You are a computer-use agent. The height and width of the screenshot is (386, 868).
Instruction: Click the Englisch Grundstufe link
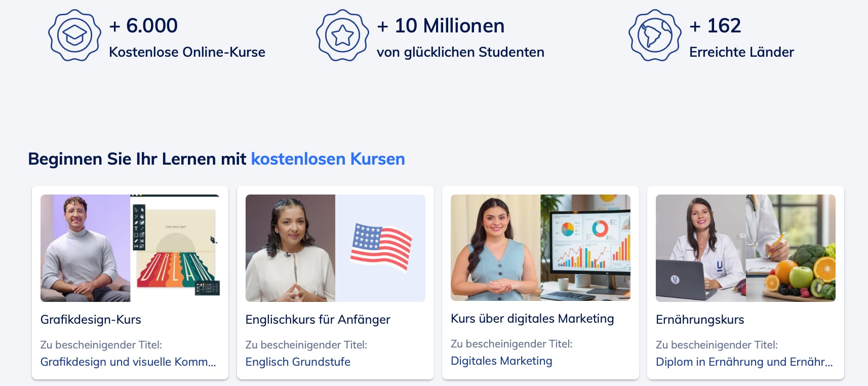point(298,362)
